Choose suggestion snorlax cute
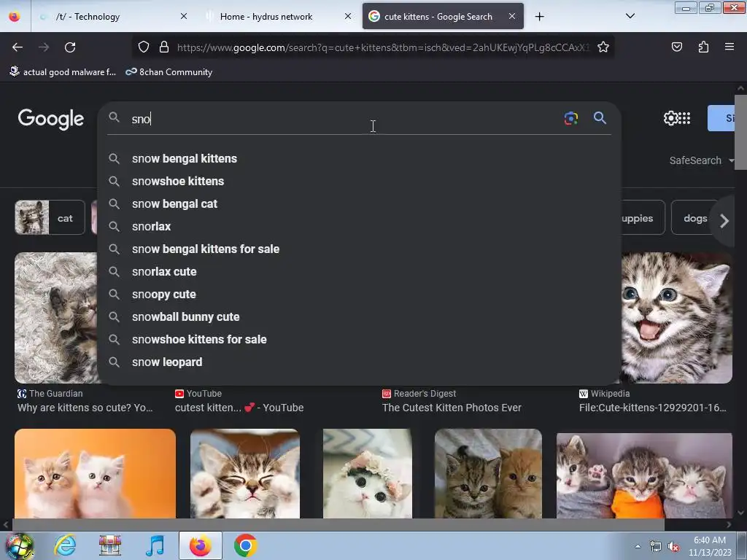Viewport: 747px width, 560px height. (359, 271)
